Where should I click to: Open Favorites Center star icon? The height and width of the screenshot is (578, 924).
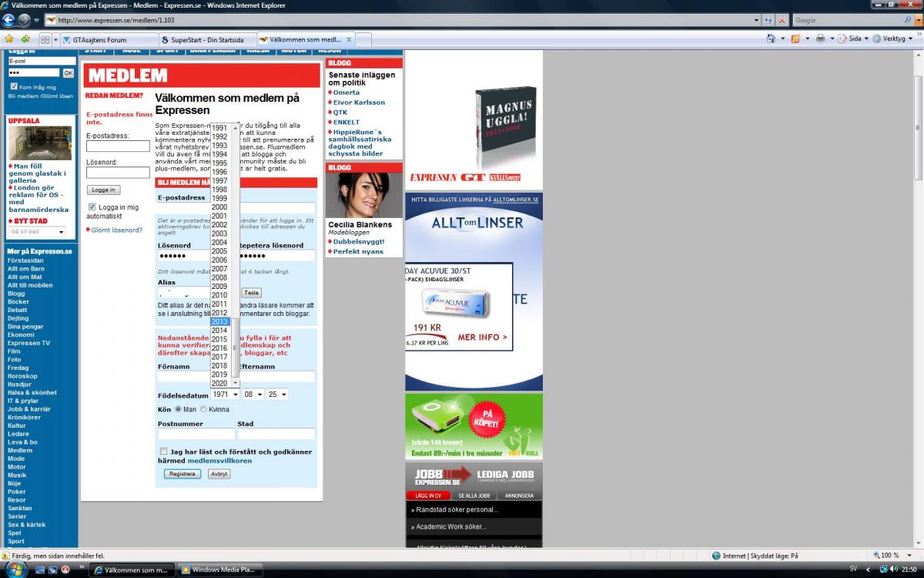pyautogui.click(x=9, y=39)
